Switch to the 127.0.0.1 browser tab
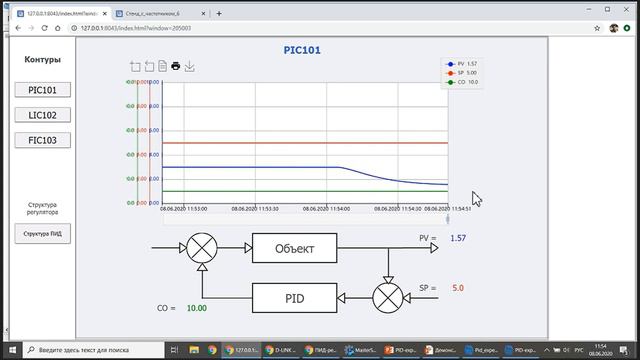The image size is (640, 360). [61, 13]
